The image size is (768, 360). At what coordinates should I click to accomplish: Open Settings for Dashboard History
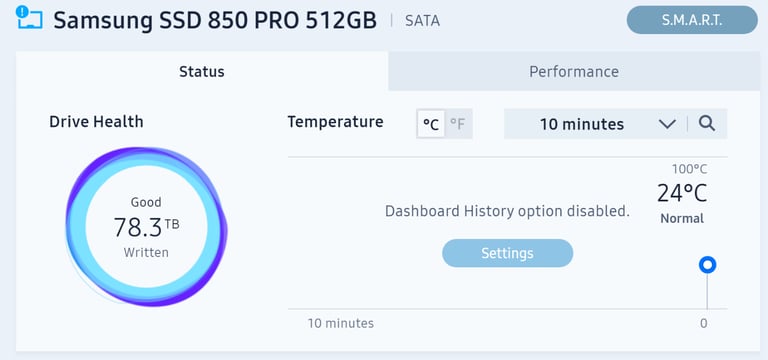point(507,253)
